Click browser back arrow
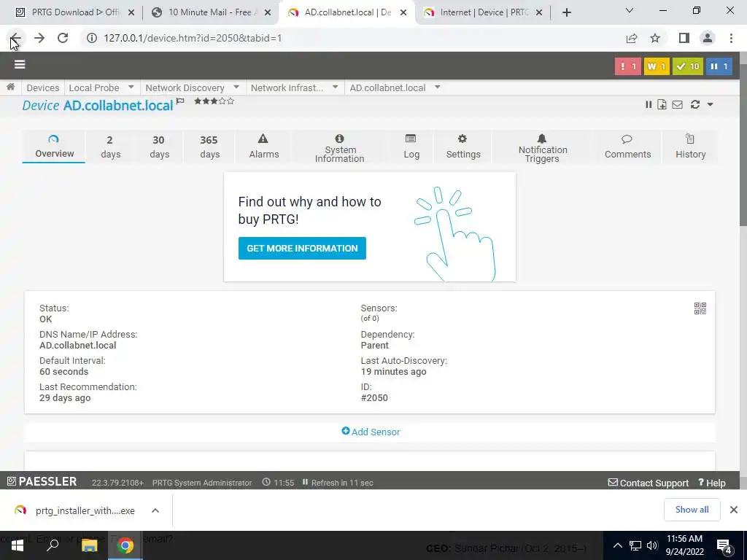Image resolution: width=747 pixels, height=560 pixels. pyautogui.click(x=16, y=38)
